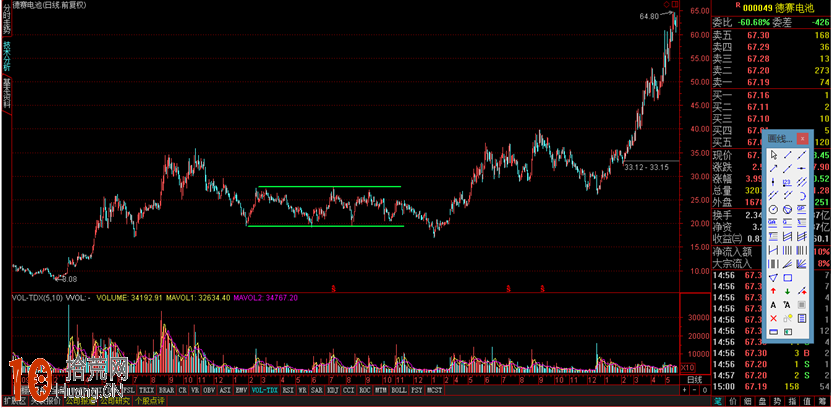Click the red X delete-drawing tool
The image size is (831, 408).
[x=773, y=318]
